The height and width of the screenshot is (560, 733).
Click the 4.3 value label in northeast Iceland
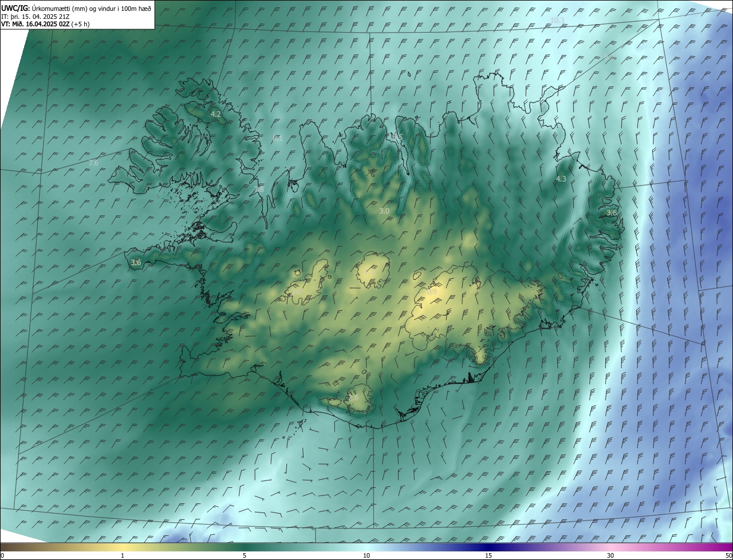[561, 179]
